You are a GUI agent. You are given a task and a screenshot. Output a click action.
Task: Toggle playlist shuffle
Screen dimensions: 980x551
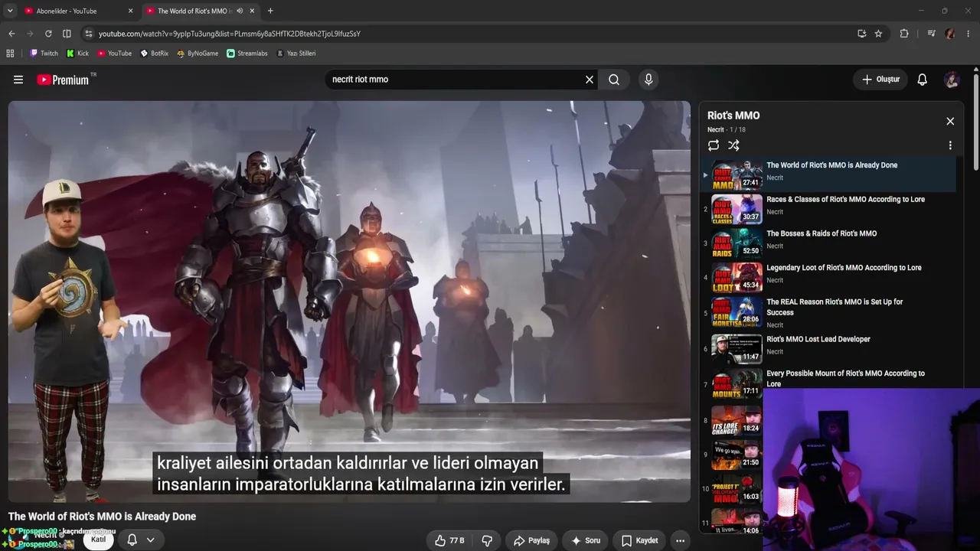(x=733, y=145)
